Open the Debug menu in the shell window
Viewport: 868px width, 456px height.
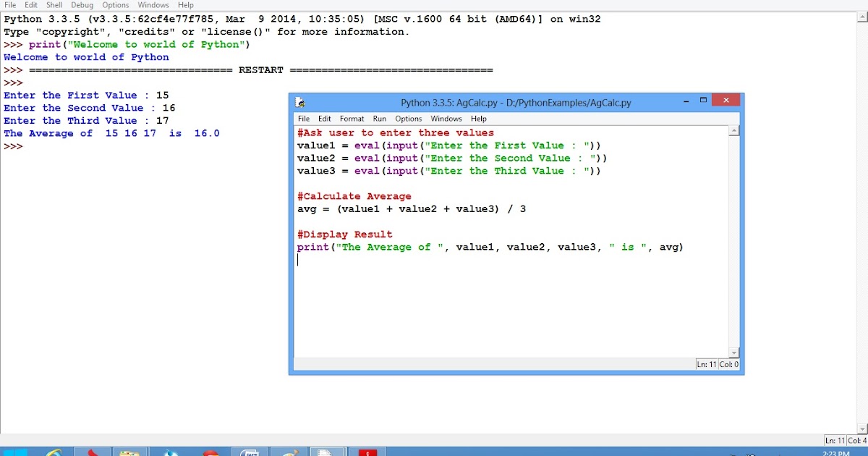[81, 4]
